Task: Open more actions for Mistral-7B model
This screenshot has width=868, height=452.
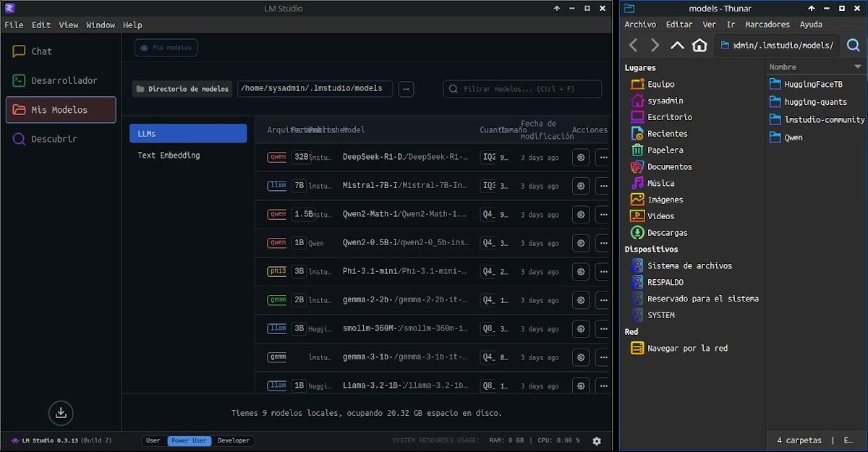Action: pos(603,186)
